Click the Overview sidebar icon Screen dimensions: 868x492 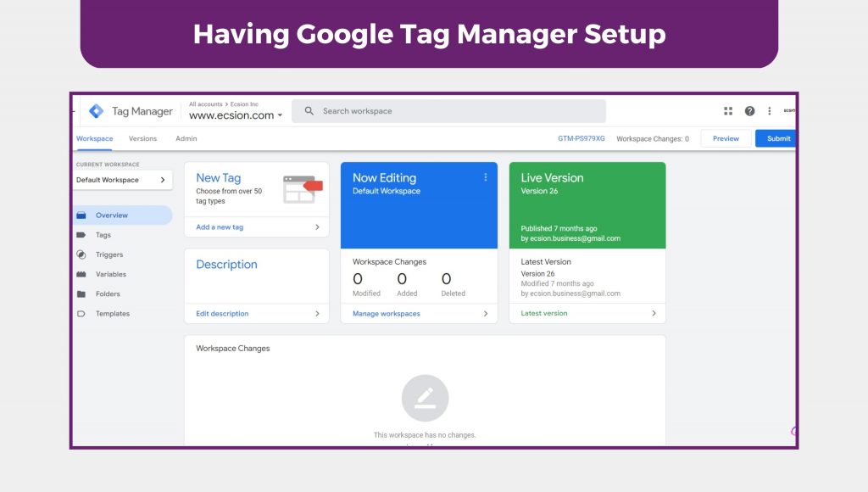(x=81, y=215)
